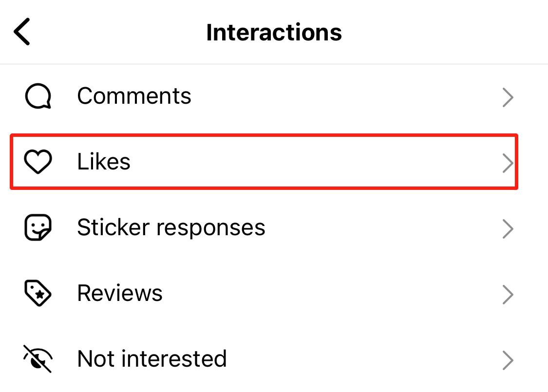This screenshot has width=548, height=392.
Task: Click the chevron beside Likes
Action: pos(508,164)
